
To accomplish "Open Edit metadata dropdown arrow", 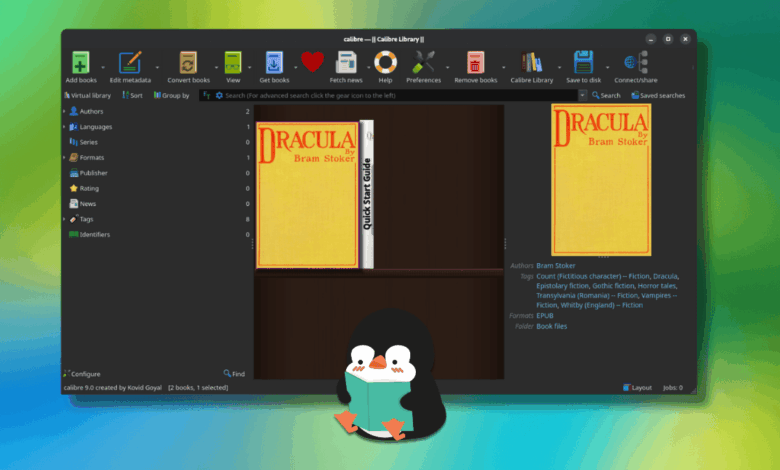I will coord(157,67).
